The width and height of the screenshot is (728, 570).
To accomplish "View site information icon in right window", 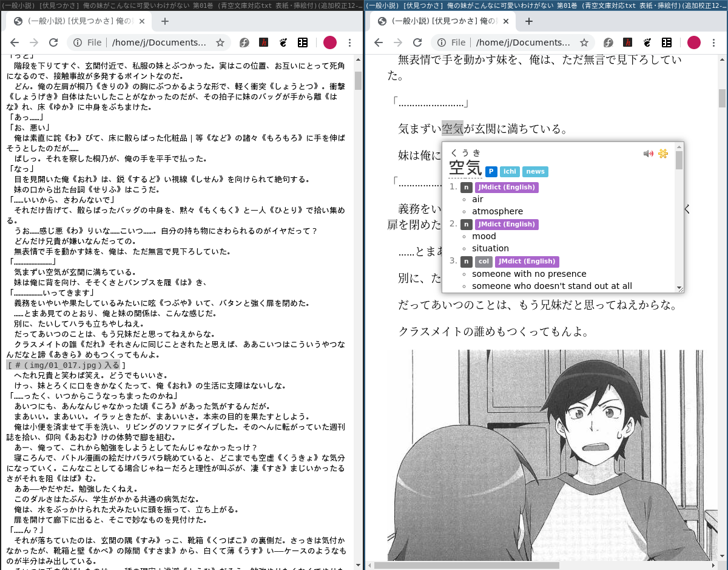I will pos(441,42).
